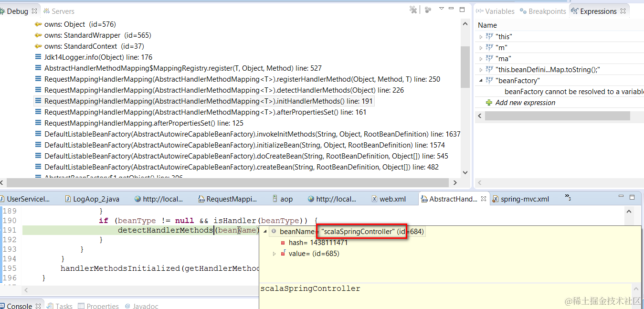Screen dimensions: 644x309
Task: Expand the "m" expression
Action: [481, 48]
